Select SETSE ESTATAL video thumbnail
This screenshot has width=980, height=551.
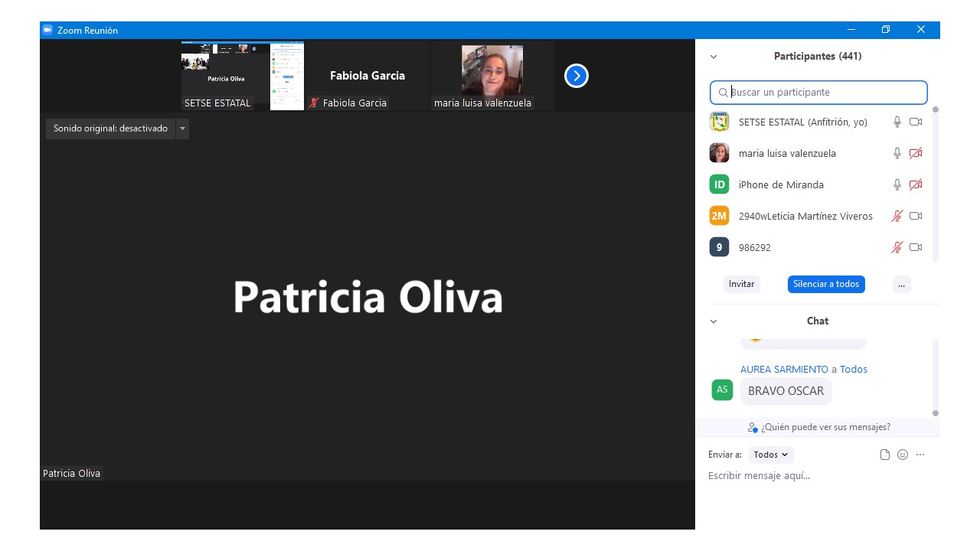242,76
